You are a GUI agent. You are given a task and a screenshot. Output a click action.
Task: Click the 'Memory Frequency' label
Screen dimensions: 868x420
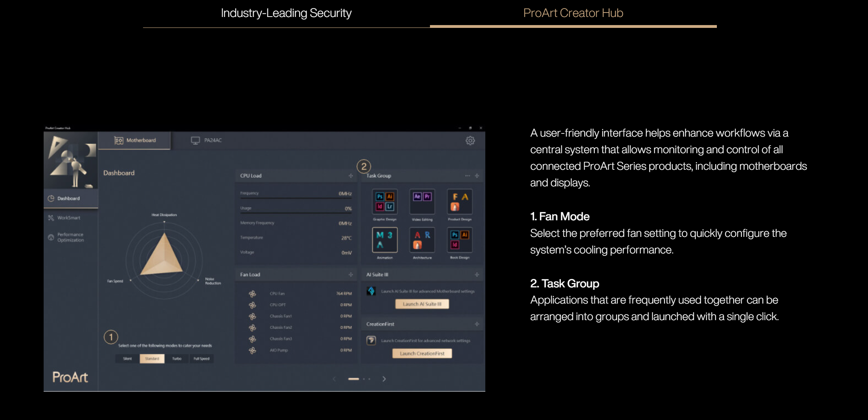[257, 223]
